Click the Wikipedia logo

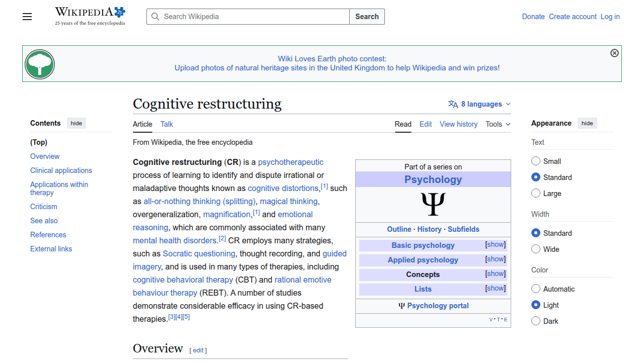[90, 16]
